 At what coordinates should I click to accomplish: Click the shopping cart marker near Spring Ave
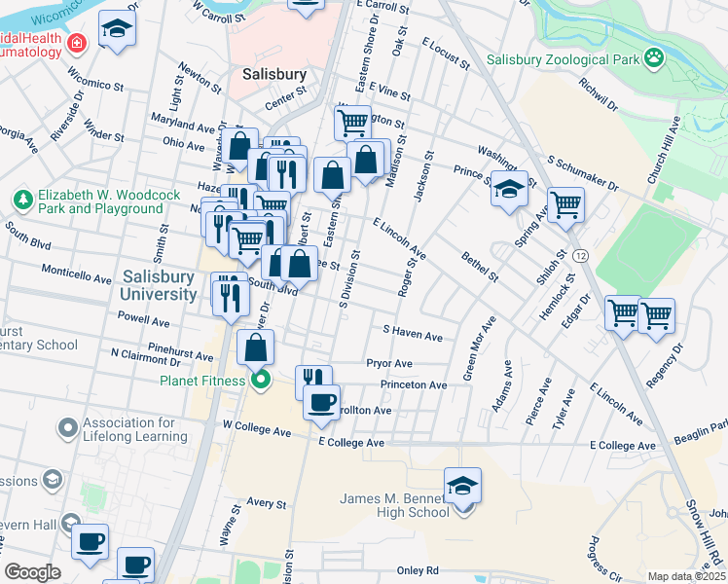pyautogui.click(x=565, y=207)
